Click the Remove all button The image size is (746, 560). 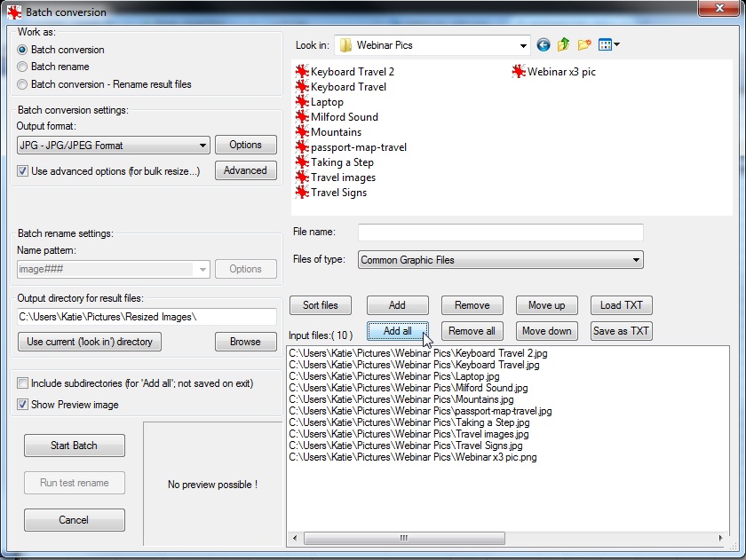(472, 331)
